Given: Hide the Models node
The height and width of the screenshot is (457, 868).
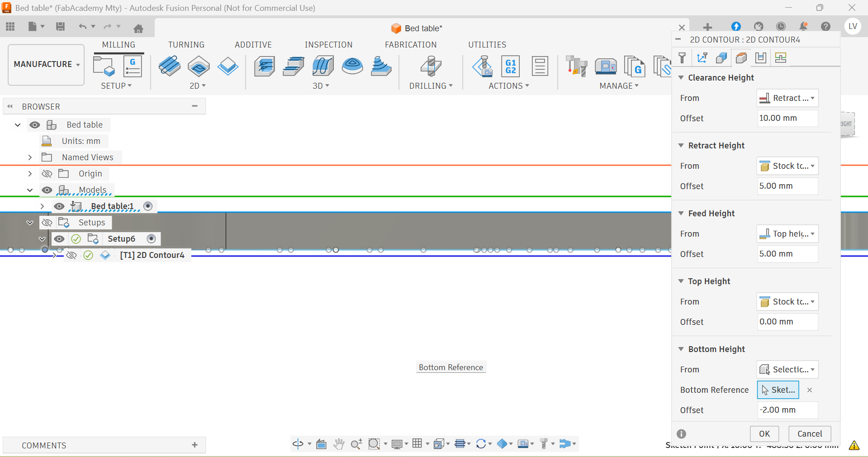Looking at the screenshot, I should [x=47, y=190].
